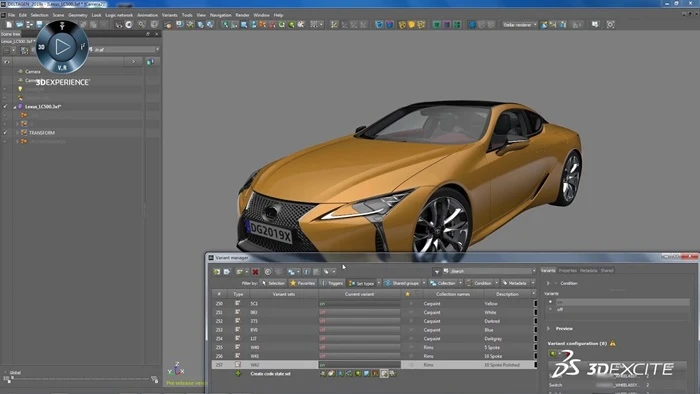Expand the TRANSFORM tree node
The image size is (700, 394).
[17, 133]
